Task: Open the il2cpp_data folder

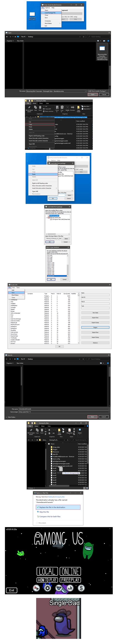Action: tap(56, 447)
